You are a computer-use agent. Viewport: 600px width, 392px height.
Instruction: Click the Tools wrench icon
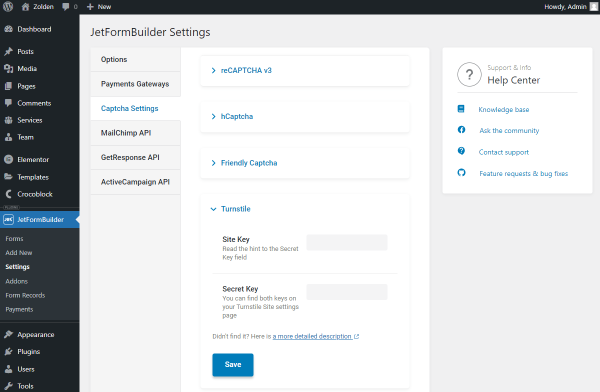(8, 386)
